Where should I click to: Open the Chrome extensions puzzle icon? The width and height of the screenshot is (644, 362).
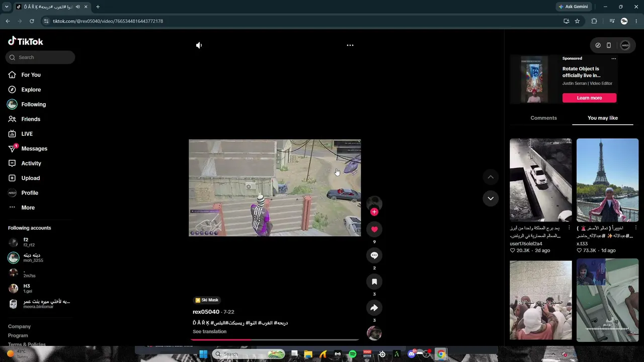(x=594, y=21)
